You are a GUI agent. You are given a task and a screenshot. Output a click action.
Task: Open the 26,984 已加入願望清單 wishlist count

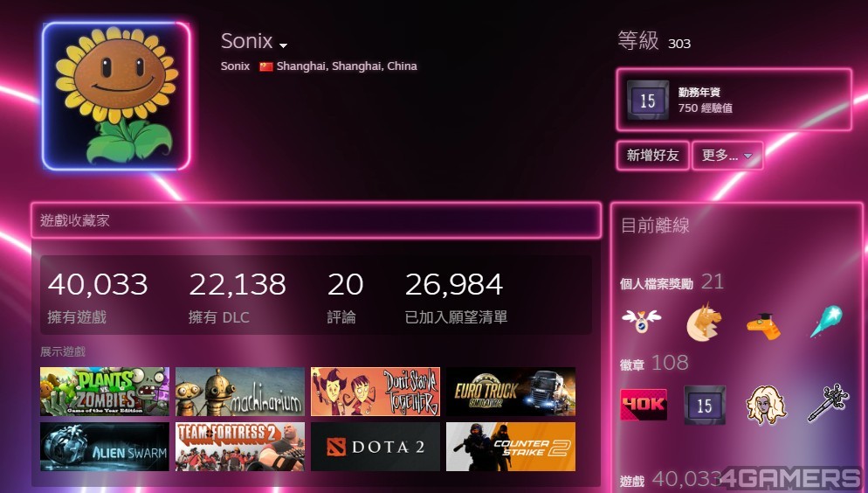pos(456,297)
